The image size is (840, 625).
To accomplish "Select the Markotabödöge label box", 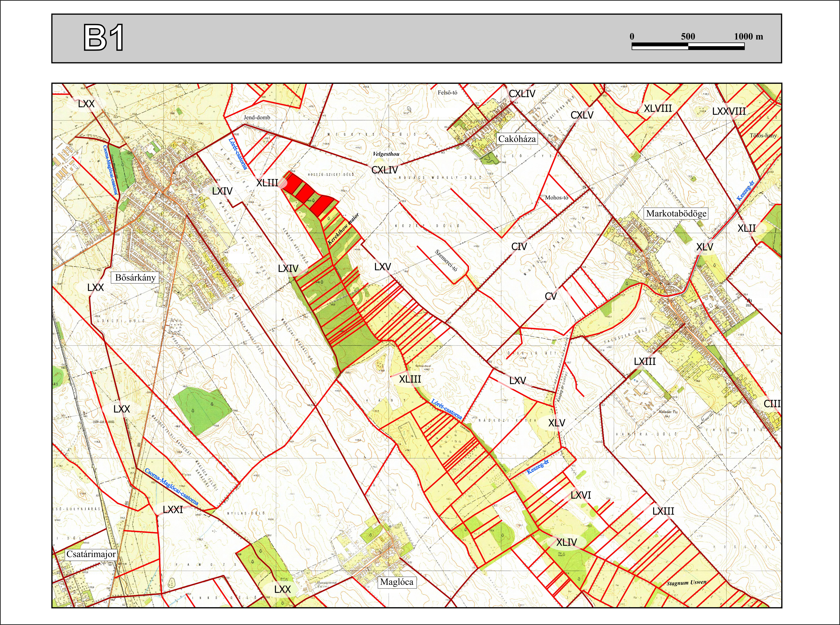I will click(x=676, y=213).
